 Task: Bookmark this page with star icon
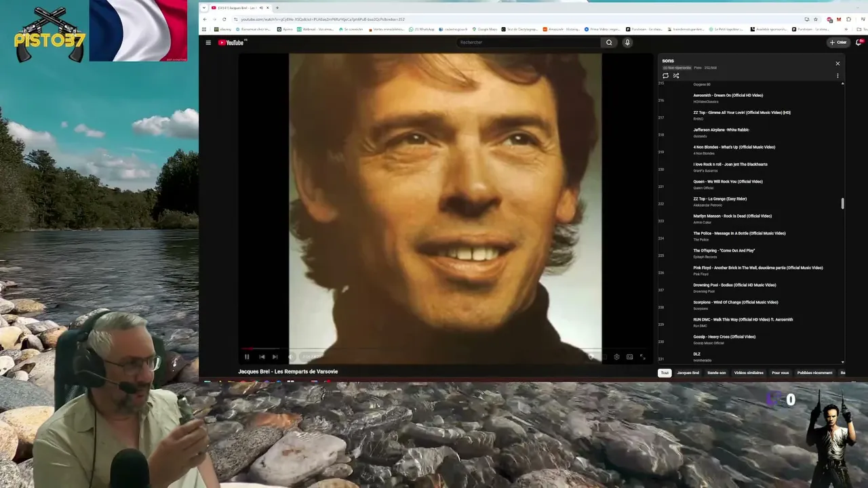[815, 19]
